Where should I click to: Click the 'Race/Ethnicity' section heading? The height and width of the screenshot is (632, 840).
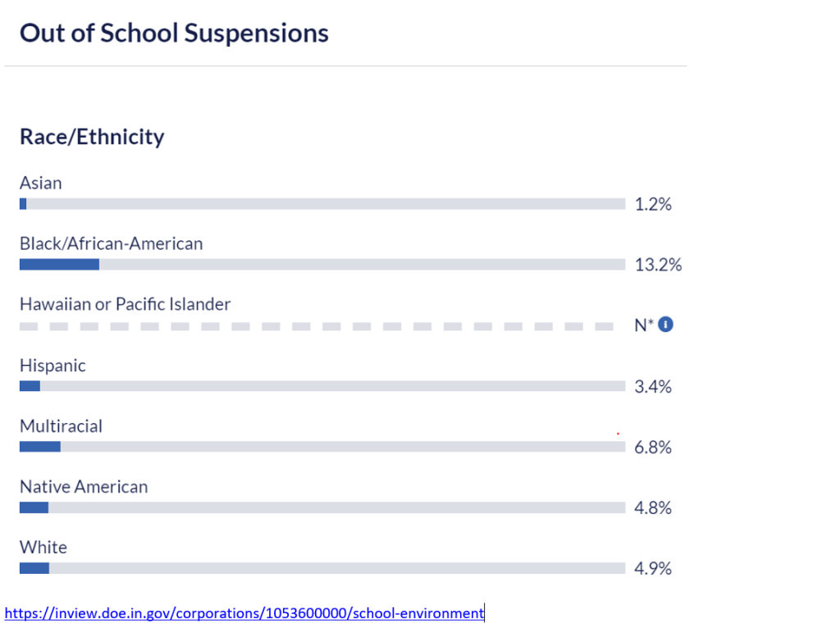click(x=92, y=136)
